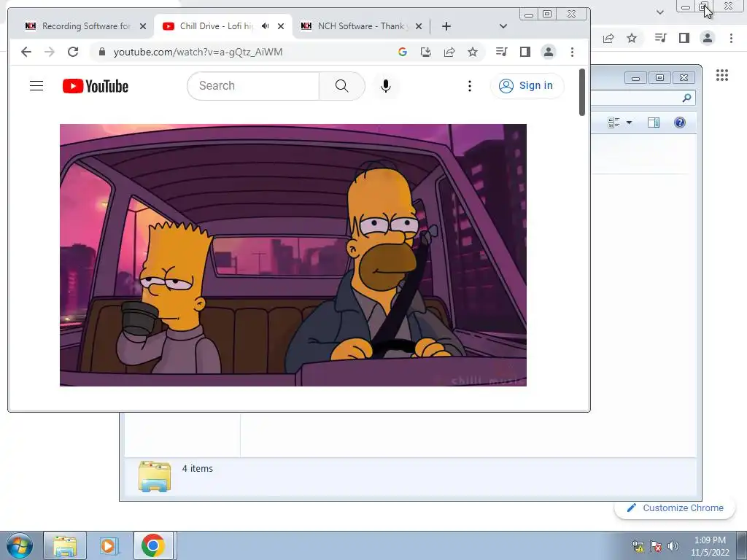This screenshot has width=747, height=560.
Task: Toggle Explorer preview pane button
Action: point(654,122)
